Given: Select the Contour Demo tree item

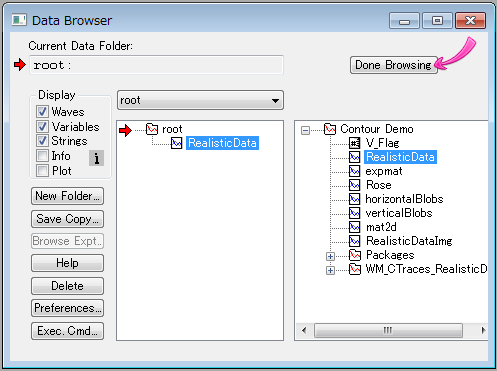Looking at the screenshot, I should click(x=377, y=129).
